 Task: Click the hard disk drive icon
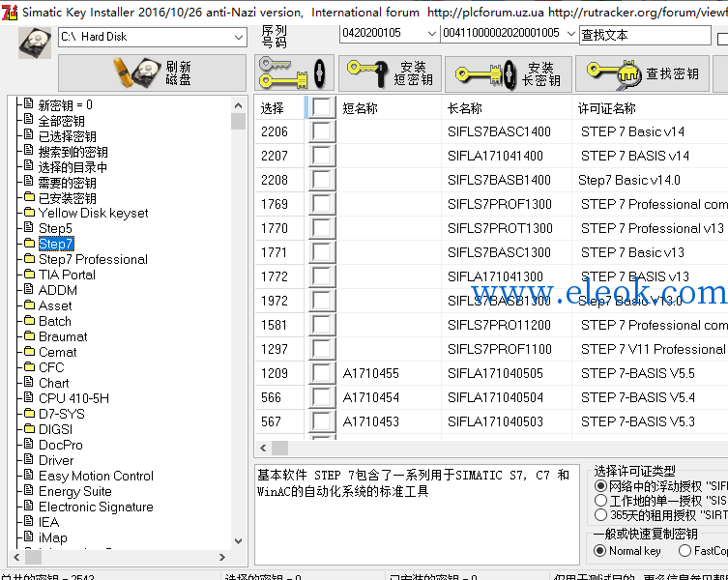pos(35,43)
